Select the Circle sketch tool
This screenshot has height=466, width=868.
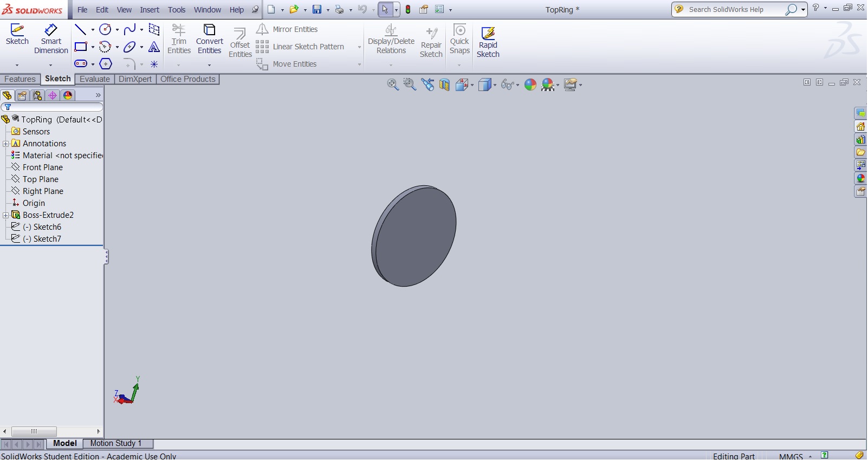coord(106,30)
